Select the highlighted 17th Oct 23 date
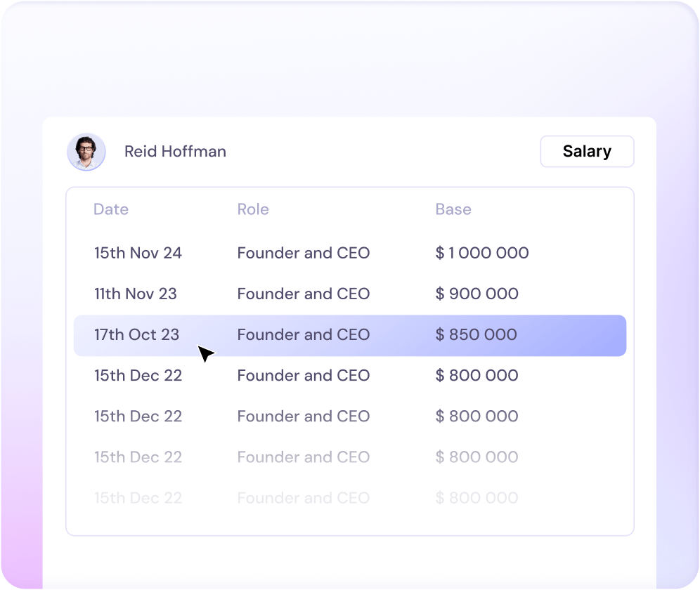This screenshot has height=590, width=700. (137, 334)
